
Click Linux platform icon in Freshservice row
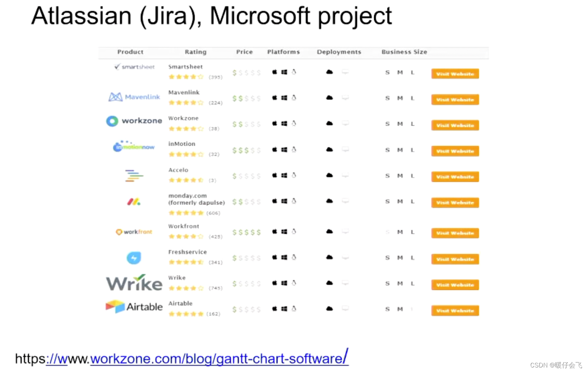pos(294,257)
